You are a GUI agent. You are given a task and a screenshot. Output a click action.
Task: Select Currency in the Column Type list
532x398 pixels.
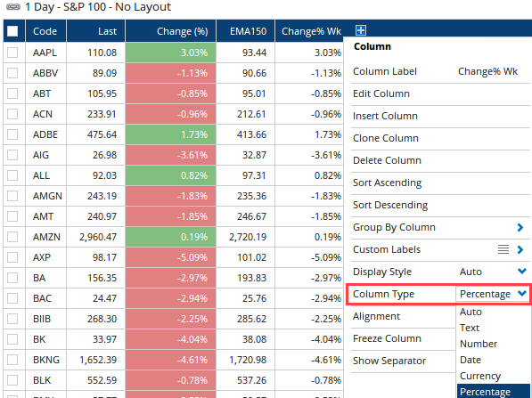(480, 376)
